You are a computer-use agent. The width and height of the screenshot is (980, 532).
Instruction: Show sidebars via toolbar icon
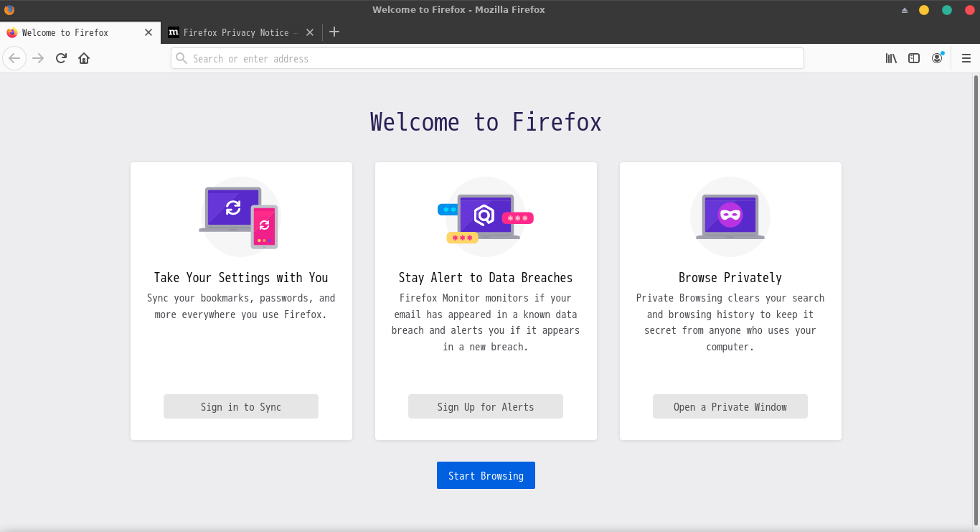(x=914, y=58)
